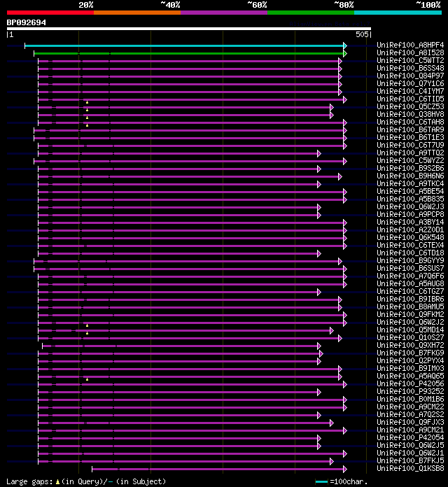Select the UniRef100_C6TD18 label
This screenshot has width=448, height=487.
pos(410,253)
